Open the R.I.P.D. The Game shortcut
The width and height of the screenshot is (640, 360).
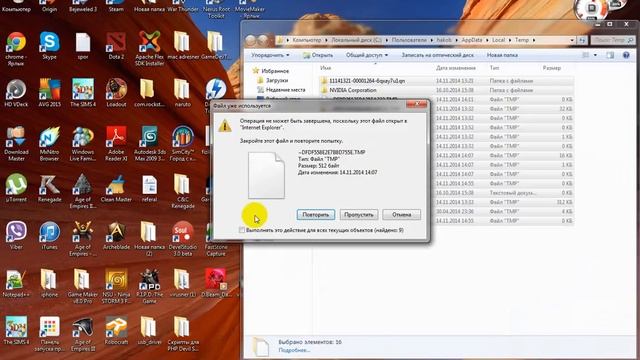point(149,286)
